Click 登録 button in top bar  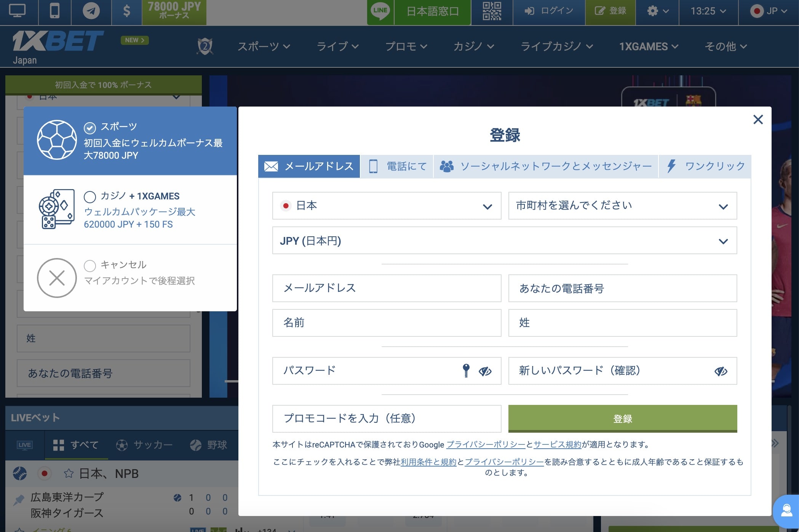click(610, 11)
